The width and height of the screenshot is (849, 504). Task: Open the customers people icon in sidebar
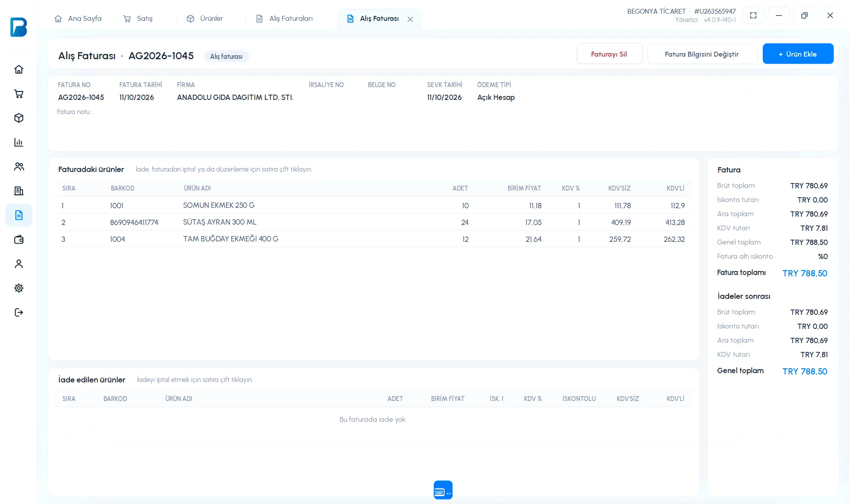click(19, 167)
